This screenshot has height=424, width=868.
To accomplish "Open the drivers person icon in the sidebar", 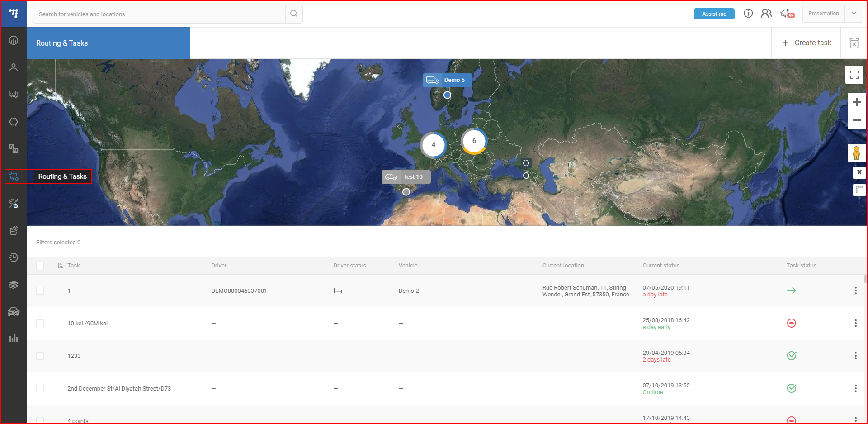I will click(14, 67).
